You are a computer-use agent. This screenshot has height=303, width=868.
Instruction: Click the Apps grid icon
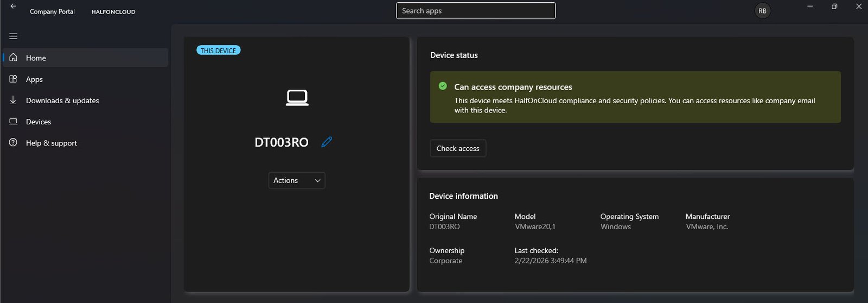pos(14,79)
